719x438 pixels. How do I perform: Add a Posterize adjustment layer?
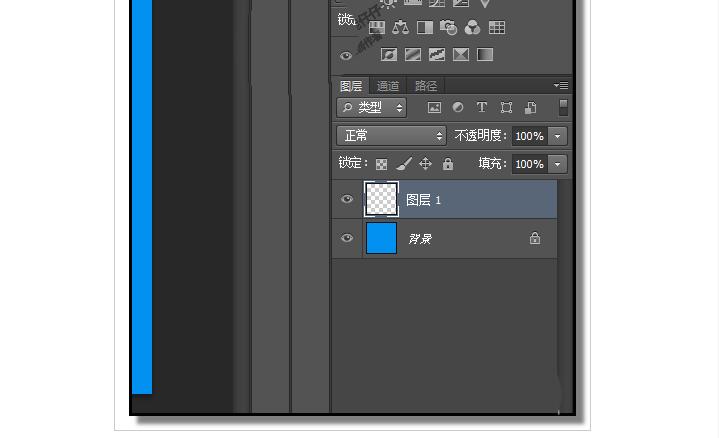pos(413,55)
